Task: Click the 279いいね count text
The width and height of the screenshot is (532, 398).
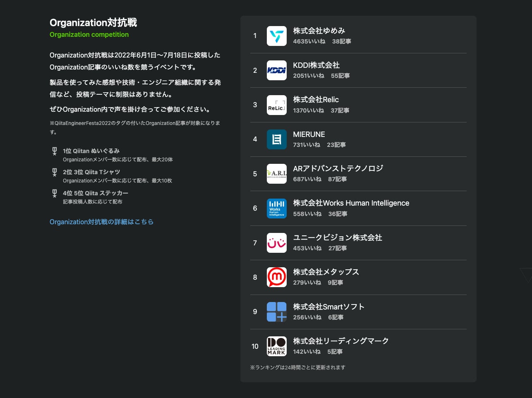Action: click(307, 283)
